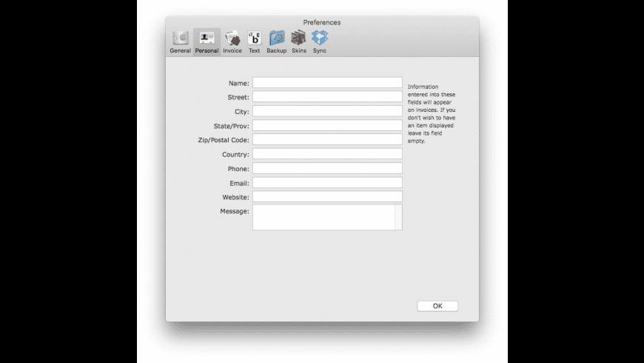
Task: Click the Preferences window title
Action: click(322, 22)
